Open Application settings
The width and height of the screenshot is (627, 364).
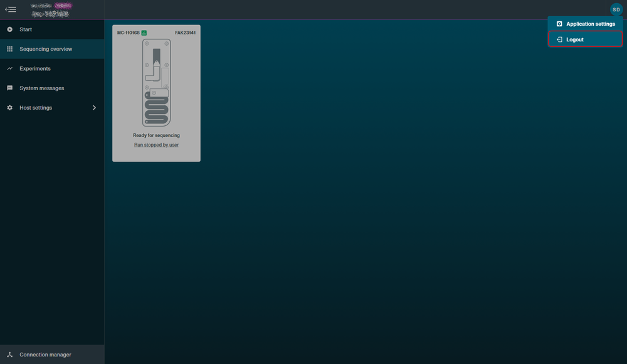(x=586, y=24)
